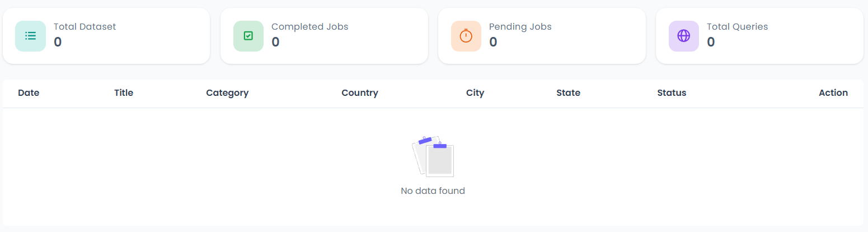The width and height of the screenshot is (868, 232).
Task: Click the 'No data found' message
Action: (433, 191)
